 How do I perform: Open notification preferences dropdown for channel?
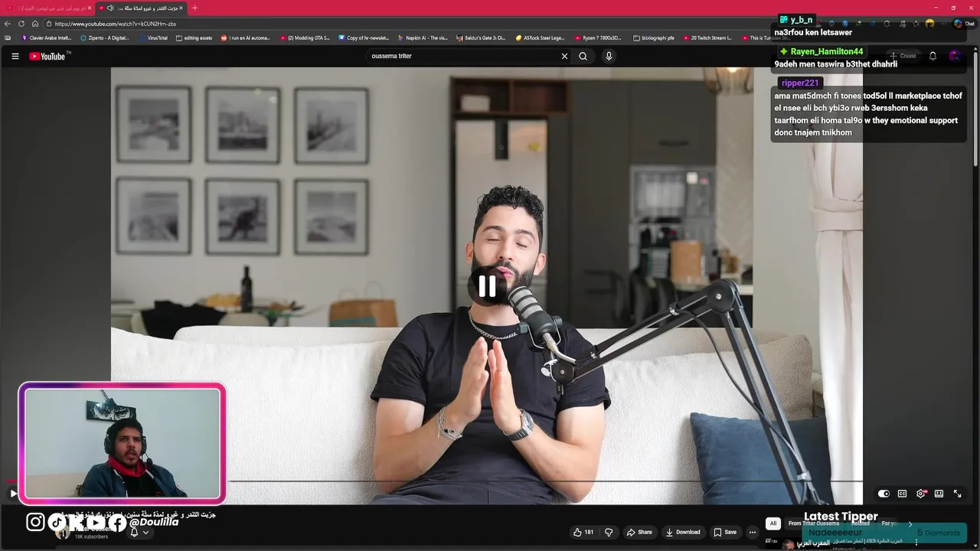coord(139,532)
